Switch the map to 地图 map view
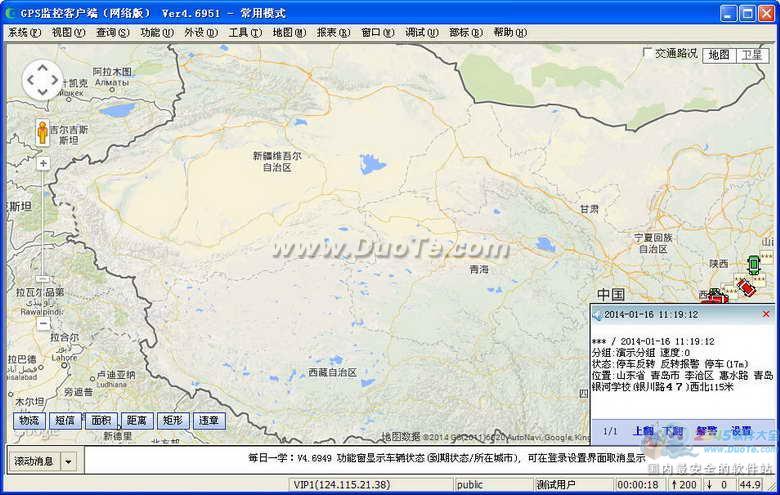The width and height of the screenshot is (780, 495). [x=719, y=55]
